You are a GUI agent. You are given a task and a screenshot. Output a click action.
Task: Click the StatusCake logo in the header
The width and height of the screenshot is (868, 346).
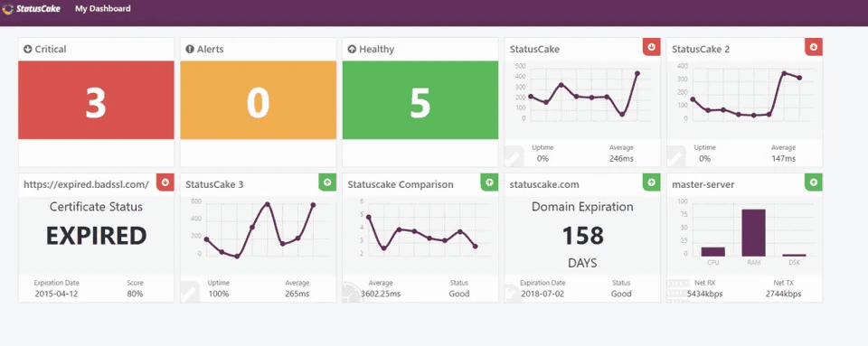tap(31, 8)
